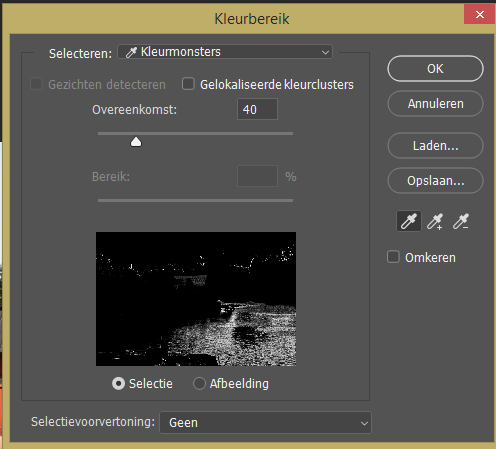
Task: Click the Annuleren button
Action: (x=435, y=104)
